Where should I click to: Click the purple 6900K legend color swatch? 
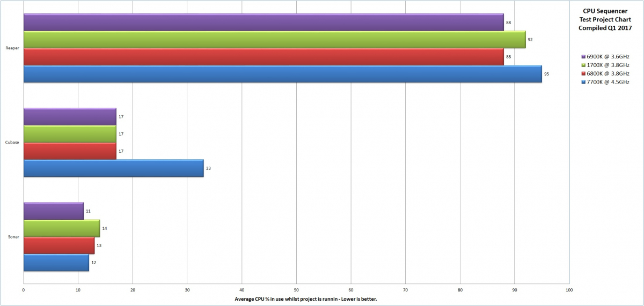click(583, 56)
